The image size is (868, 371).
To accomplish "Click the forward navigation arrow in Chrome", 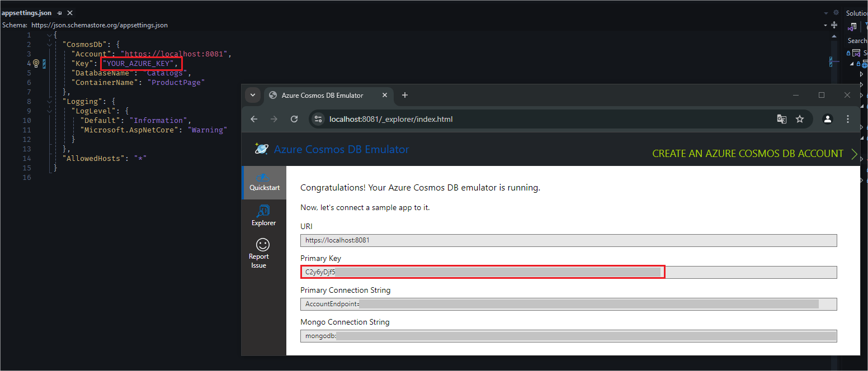I will pos(274,119).
